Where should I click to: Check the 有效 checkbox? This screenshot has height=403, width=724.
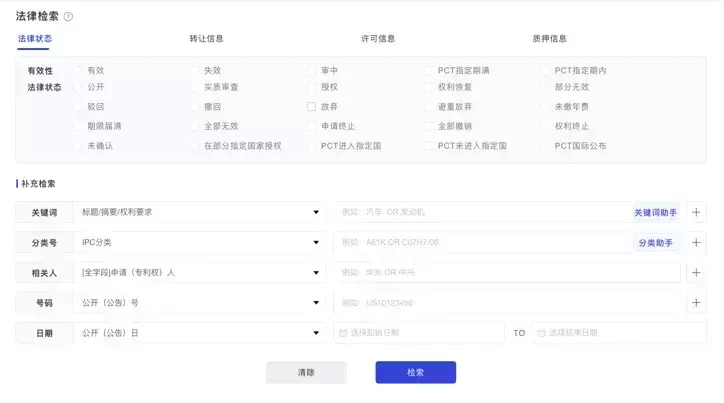coord(78,71)
